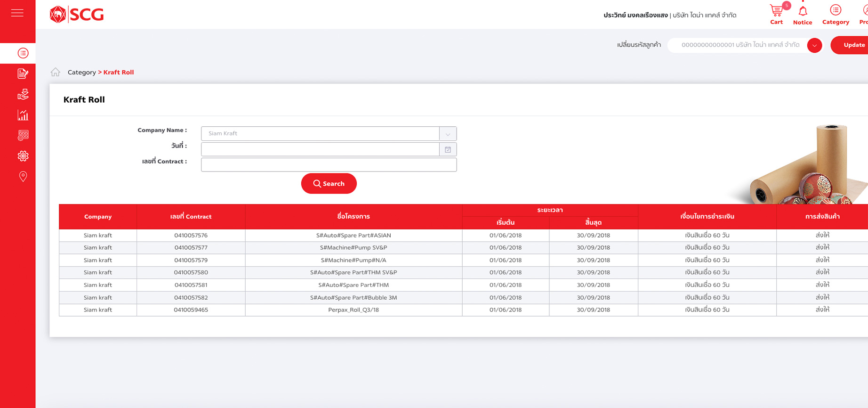Go to home via breadcrumb house icon

(56, 72)
